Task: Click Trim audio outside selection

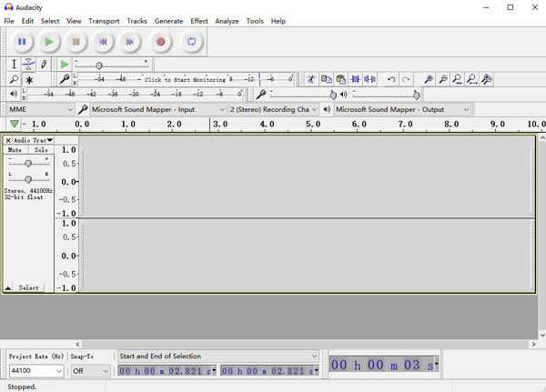Action: (355, 79)
